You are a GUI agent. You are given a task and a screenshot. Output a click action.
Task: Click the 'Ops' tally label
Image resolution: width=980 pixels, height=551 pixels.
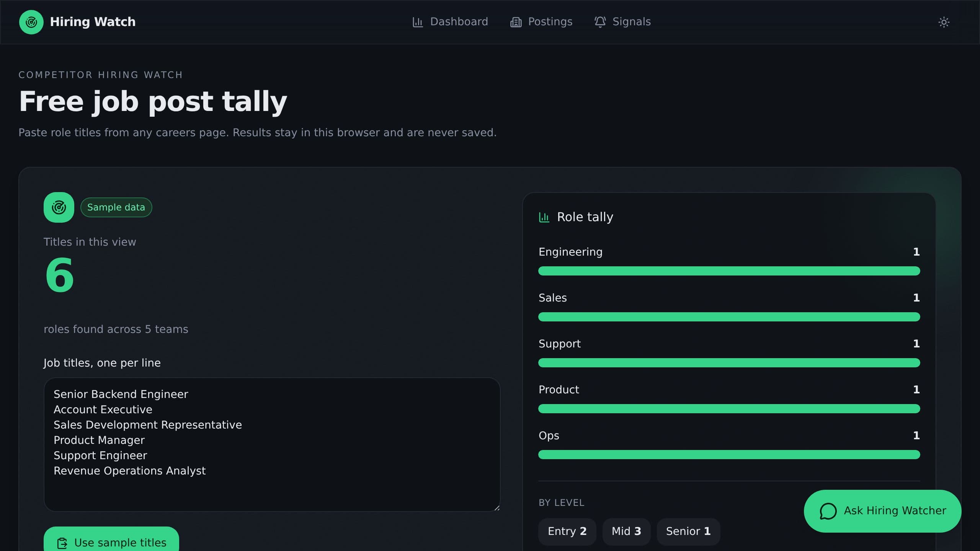[549, 436]
